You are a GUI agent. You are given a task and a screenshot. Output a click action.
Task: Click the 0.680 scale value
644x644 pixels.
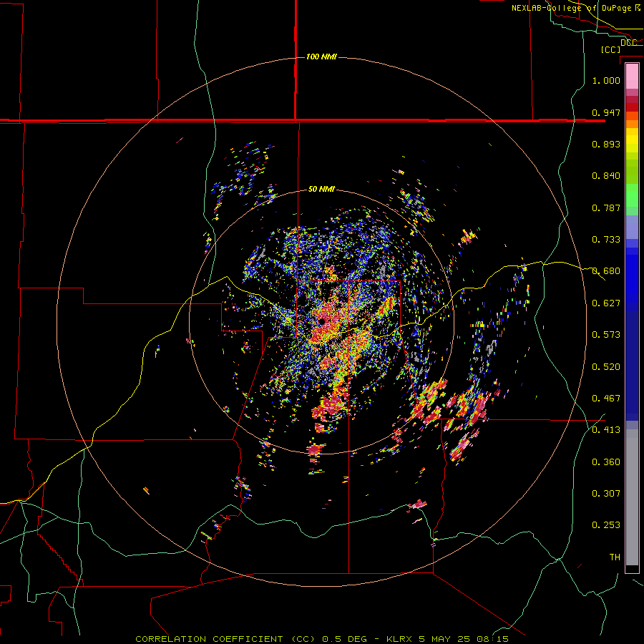pyautogui.click(x=606, y=271)
